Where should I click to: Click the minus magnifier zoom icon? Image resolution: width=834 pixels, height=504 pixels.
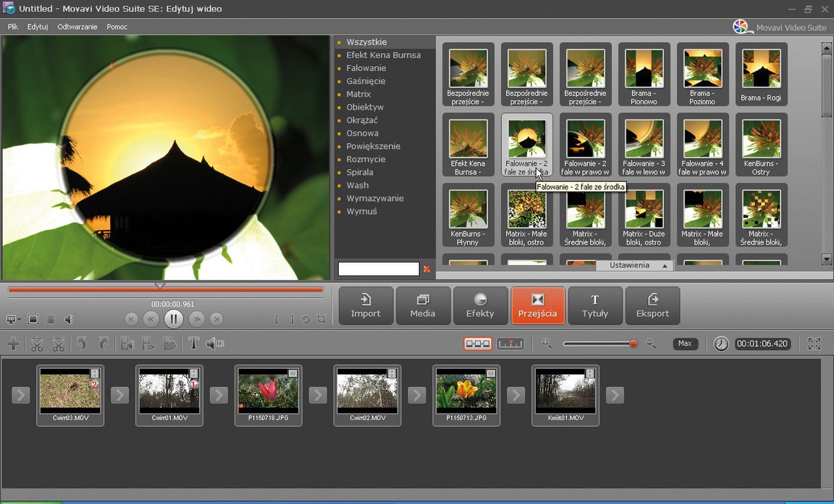(650, 343)
